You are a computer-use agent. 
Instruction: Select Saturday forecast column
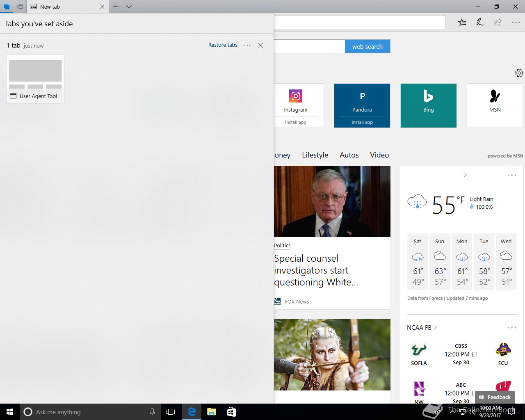click(418, 262)
